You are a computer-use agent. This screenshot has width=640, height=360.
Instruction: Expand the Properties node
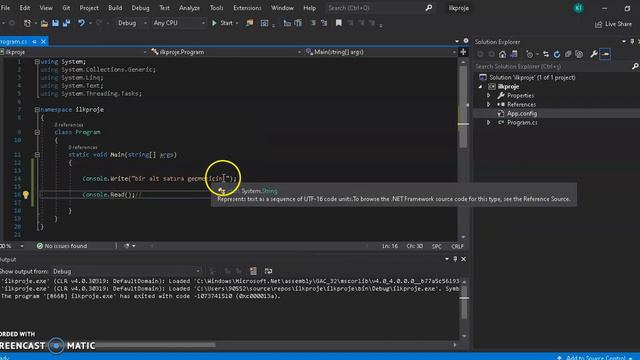489,96
